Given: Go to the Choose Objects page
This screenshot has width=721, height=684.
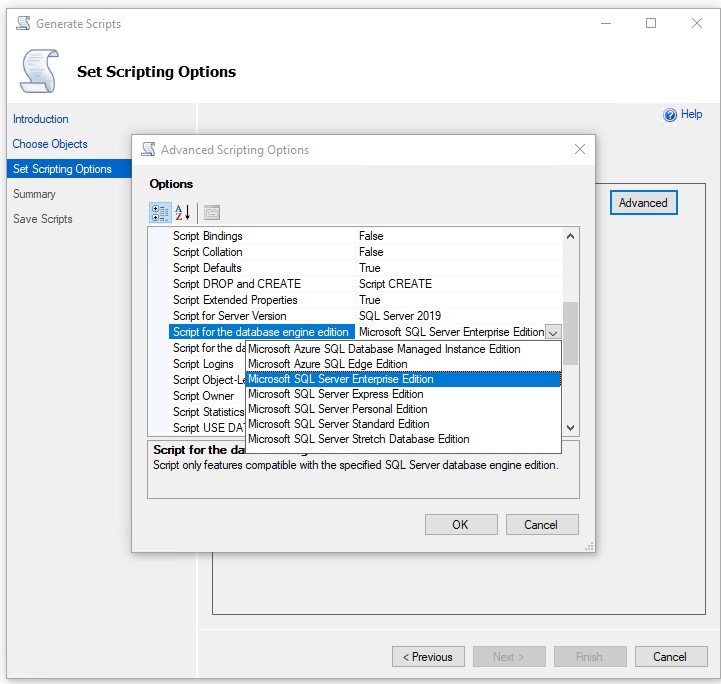Looking at the screenshot, I should point(50,144).
